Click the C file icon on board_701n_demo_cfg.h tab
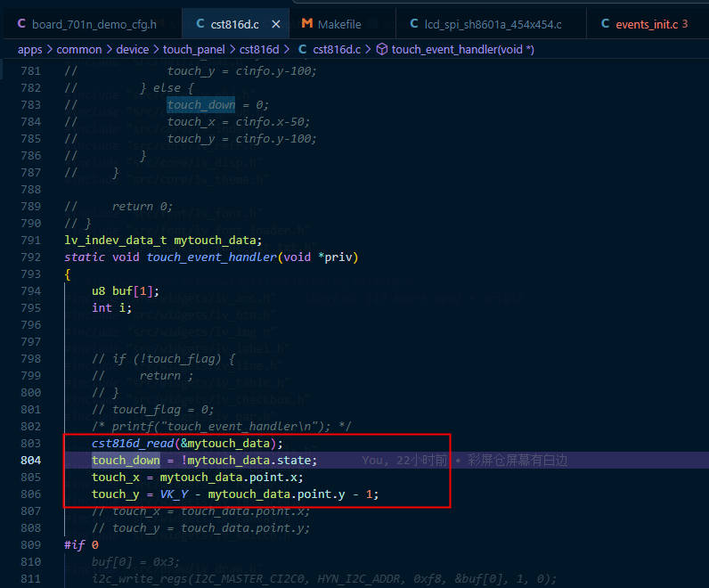Screen dimensions: 709x588 (x=21, y=23)
